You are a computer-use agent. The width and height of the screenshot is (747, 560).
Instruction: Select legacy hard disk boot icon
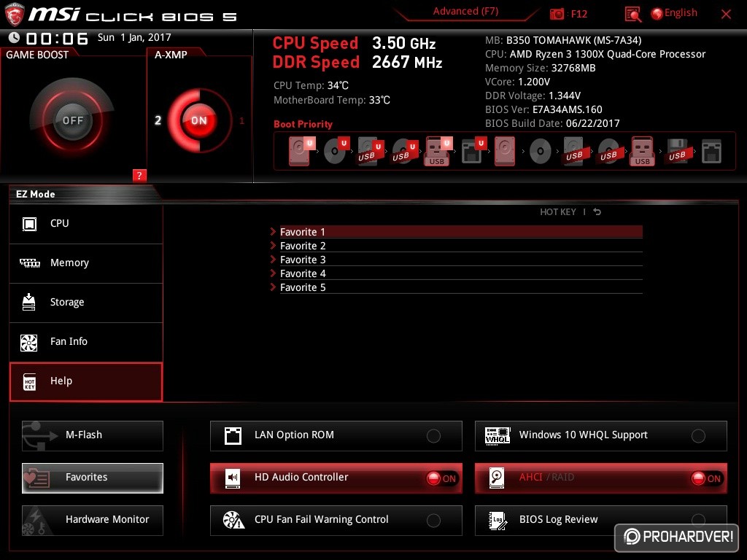[505, 151]
